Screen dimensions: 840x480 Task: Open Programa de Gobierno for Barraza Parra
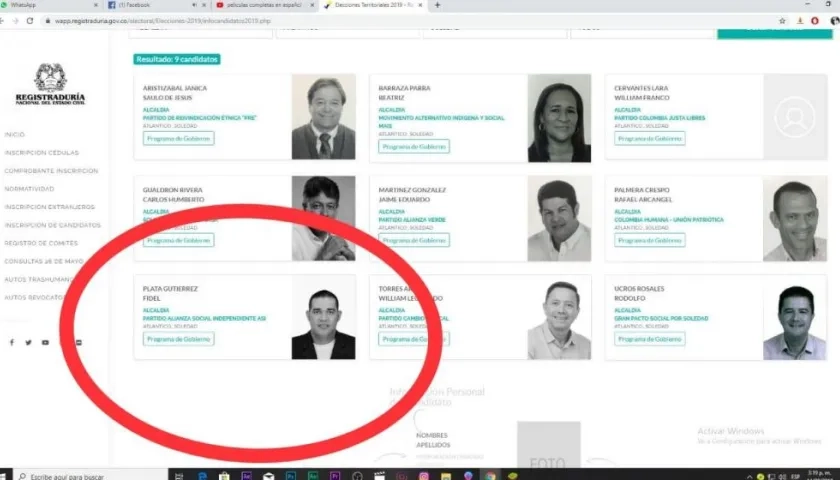[414, 146]
